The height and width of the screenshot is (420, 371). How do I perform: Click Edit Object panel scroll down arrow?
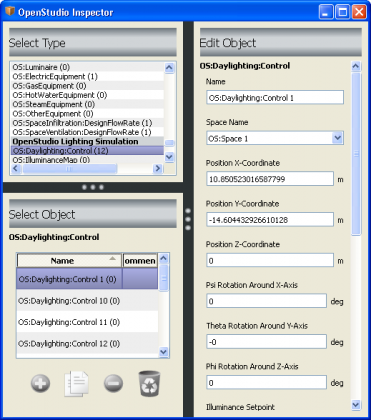(x=356, y=405)
